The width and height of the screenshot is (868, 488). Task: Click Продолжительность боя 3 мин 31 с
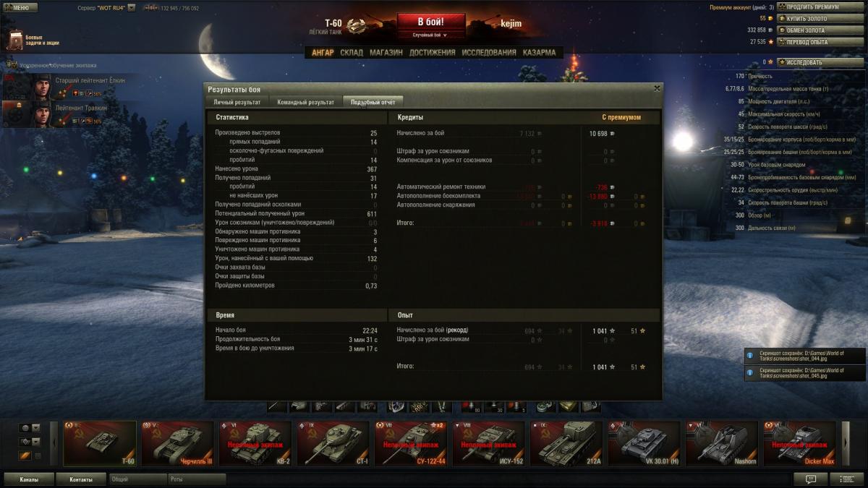297,339
